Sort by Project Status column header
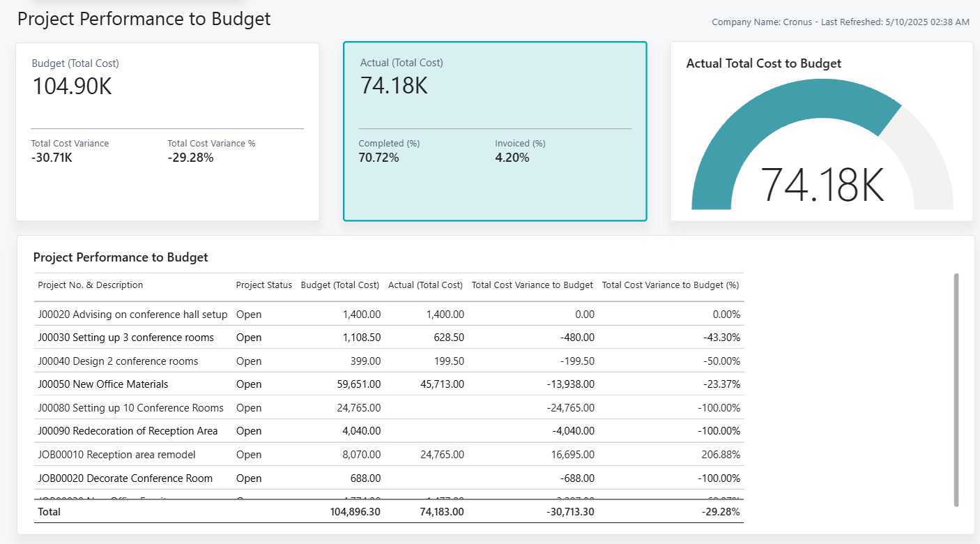980x544 pixels. pyautogui.click(x=264, y=285)
